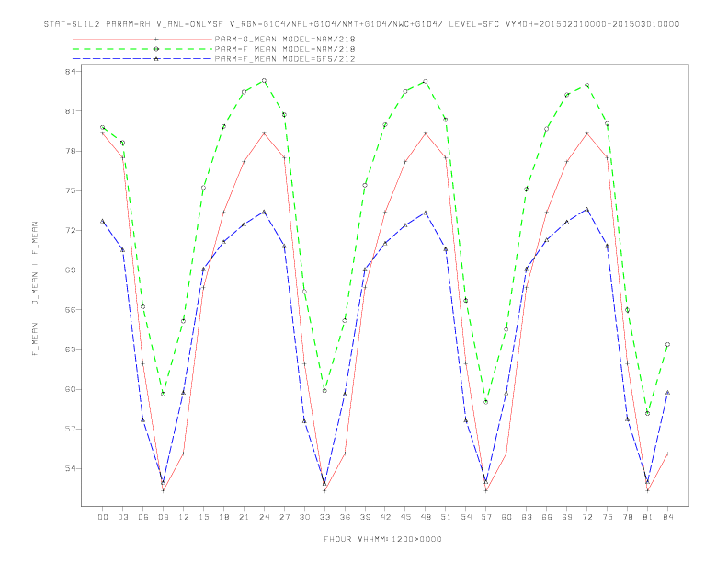Click x-axis forecast hour label 45
Image resolution: width=728 pixels, height=563 pixels.
(405, 517)
